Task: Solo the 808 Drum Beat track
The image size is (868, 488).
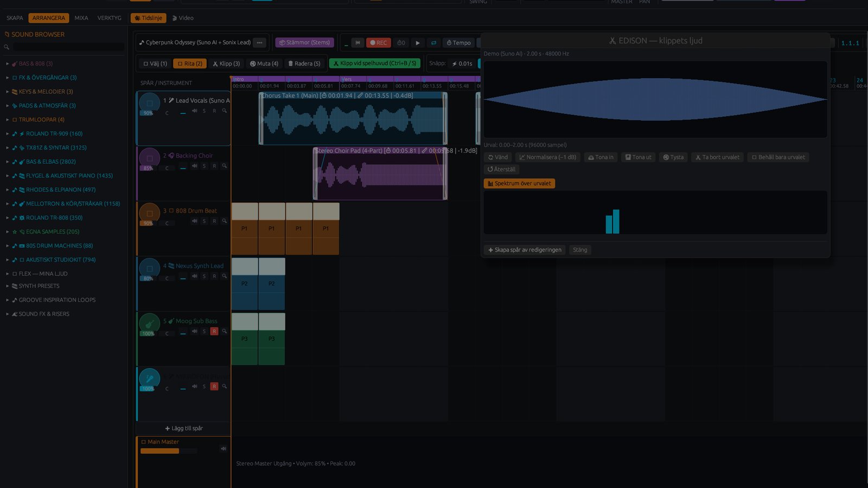Action: [x=204, y=221]
